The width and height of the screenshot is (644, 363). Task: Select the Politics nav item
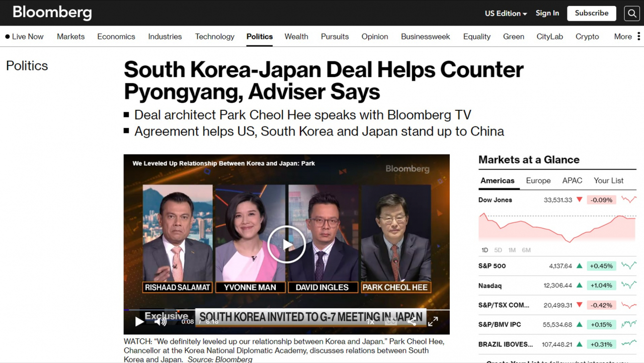260,37
